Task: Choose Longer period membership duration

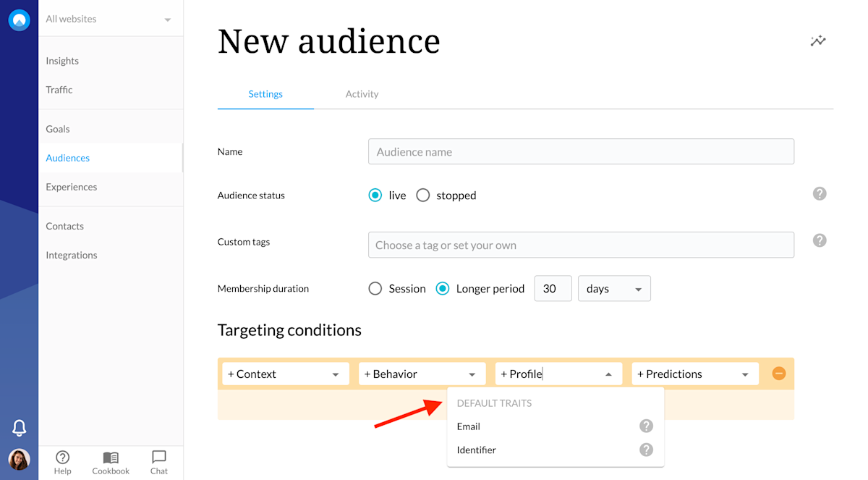Action: point(443,289)
